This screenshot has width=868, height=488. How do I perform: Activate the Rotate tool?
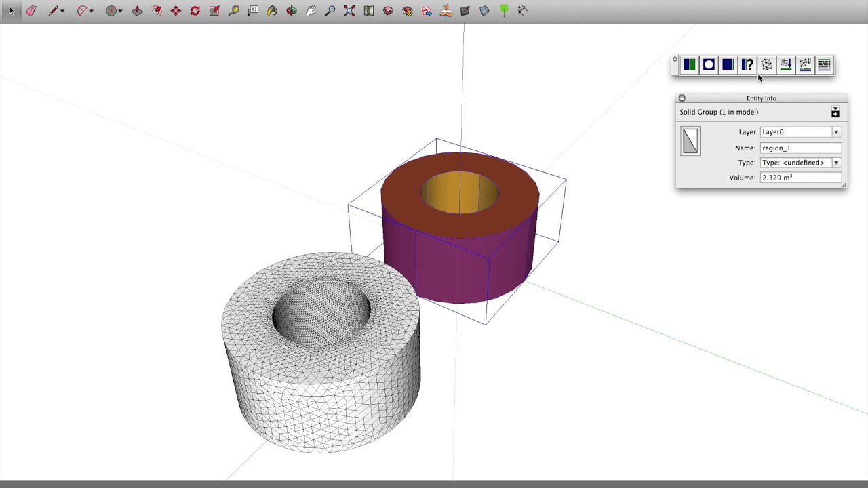pyautogui.click(x=195, y=10)
